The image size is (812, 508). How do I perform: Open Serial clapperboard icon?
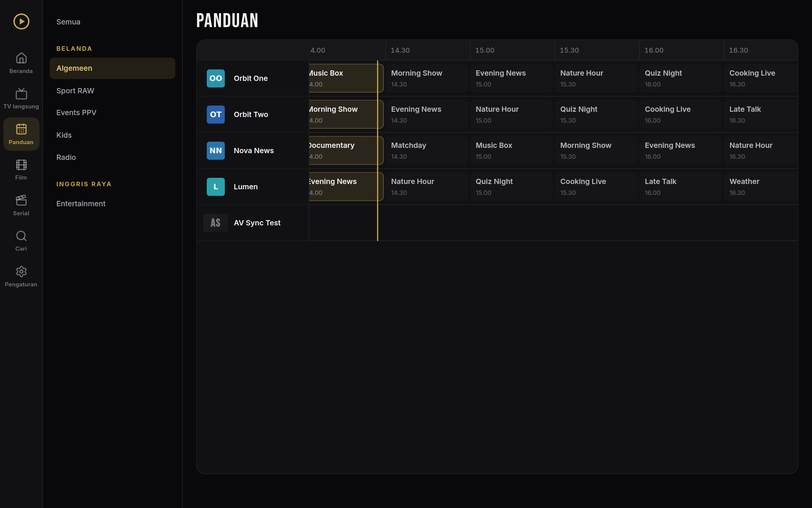21,200
